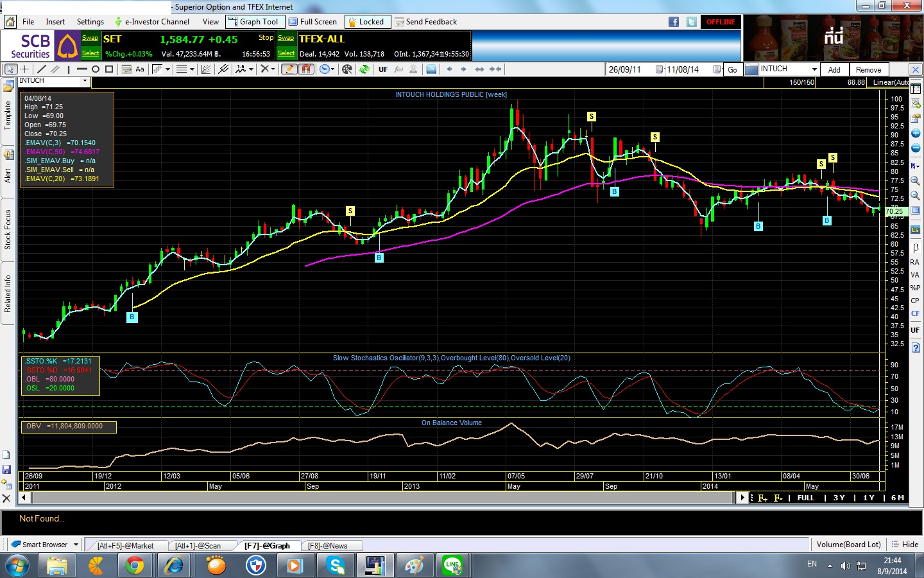924x578 pixels.
Task: Select the circle drawing tool
Action: coord(96,69)
